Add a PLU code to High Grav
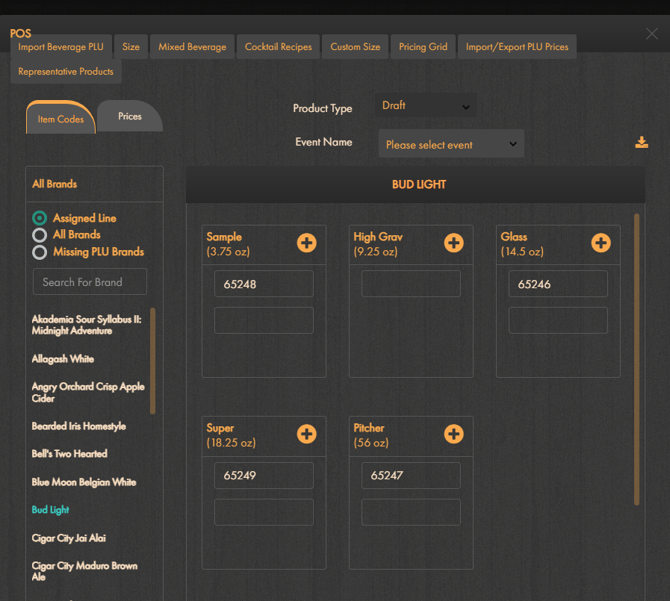This screenshot has height=601, width=670. (x=453, y=243)
